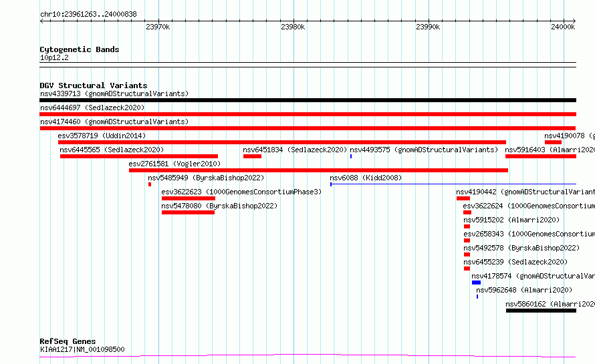Open the nsv5962648 (Almarri2020) label
The image size is (595, 364).
point(524,290)
